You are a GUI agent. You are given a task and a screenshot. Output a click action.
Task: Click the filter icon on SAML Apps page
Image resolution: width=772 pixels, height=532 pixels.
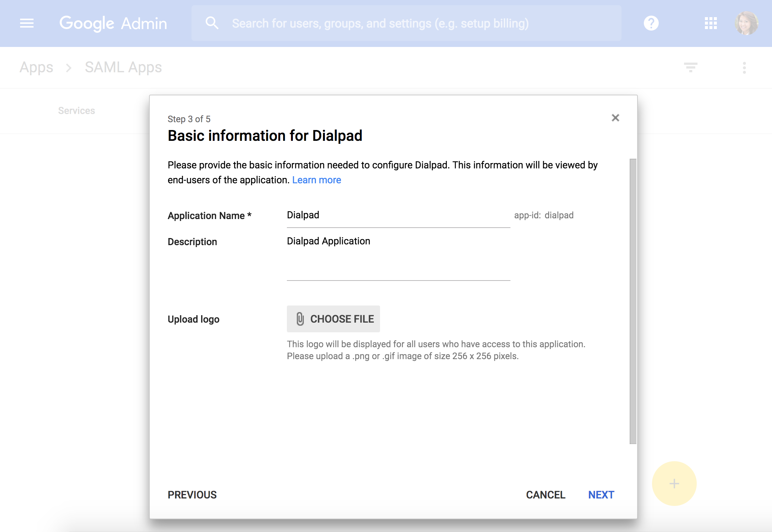(690, 67)
